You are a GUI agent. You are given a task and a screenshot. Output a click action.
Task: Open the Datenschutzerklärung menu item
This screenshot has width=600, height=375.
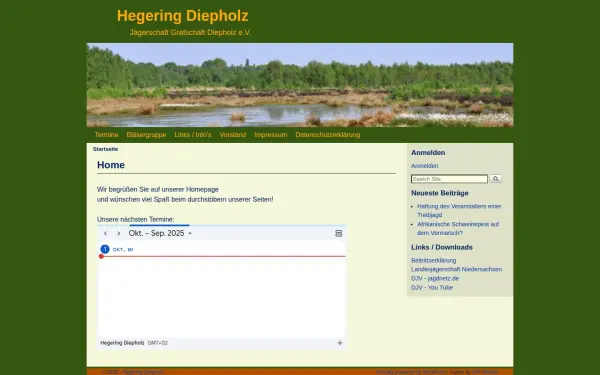(328, 135)
